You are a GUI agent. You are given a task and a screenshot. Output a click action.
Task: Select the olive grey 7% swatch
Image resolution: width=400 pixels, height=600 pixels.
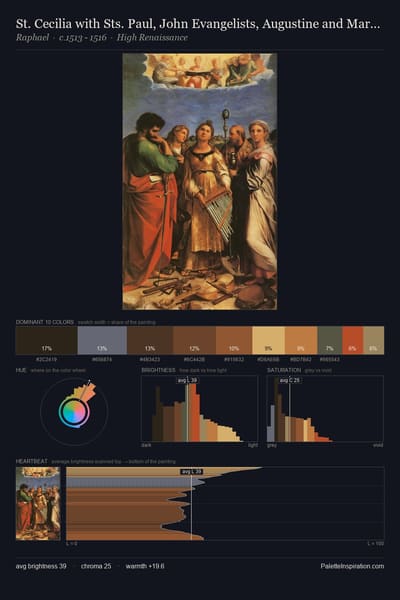point(330,340)
